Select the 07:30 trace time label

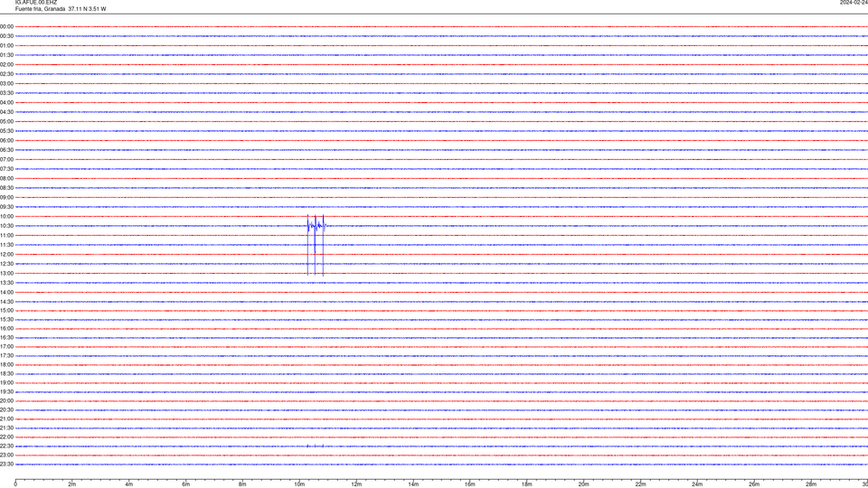[6, 169]
